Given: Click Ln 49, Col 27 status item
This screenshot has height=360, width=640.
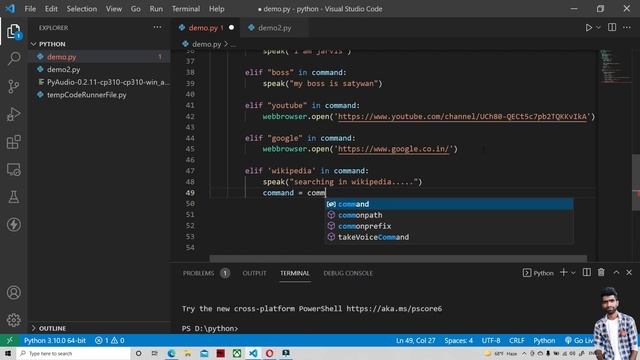Looking at the screenshot, I should pos(416,340).
